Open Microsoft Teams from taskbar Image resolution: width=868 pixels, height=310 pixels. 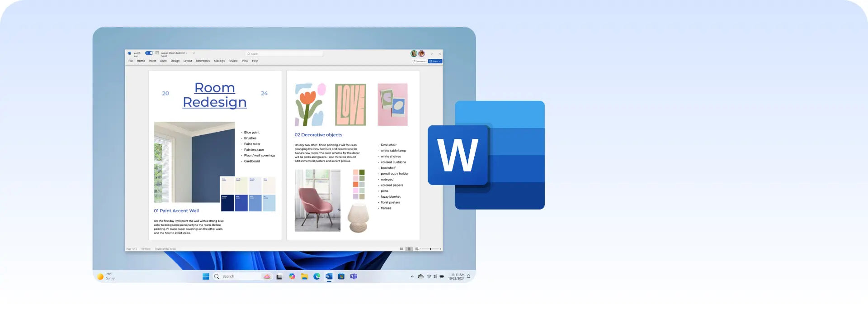pyautogui.click(x=354, y=277)
